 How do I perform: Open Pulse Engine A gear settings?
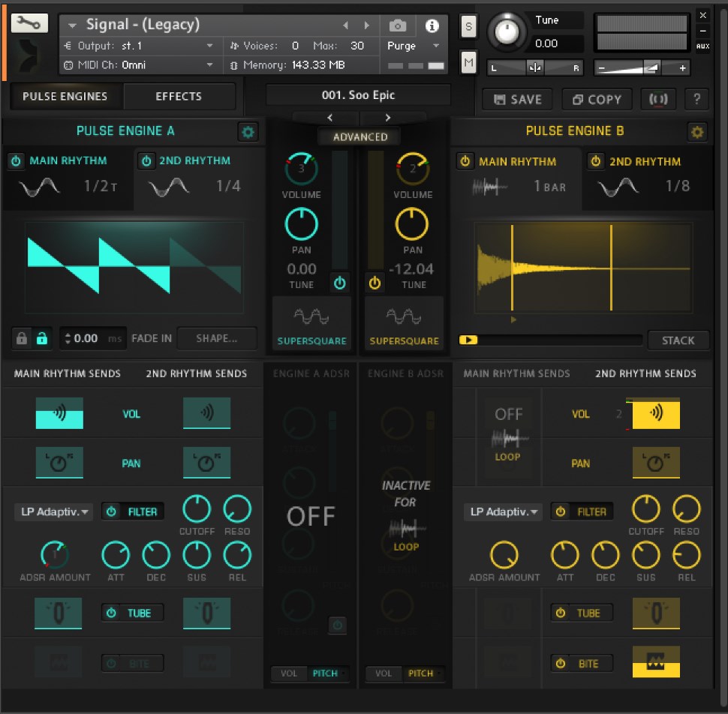(x=248, y=133)
